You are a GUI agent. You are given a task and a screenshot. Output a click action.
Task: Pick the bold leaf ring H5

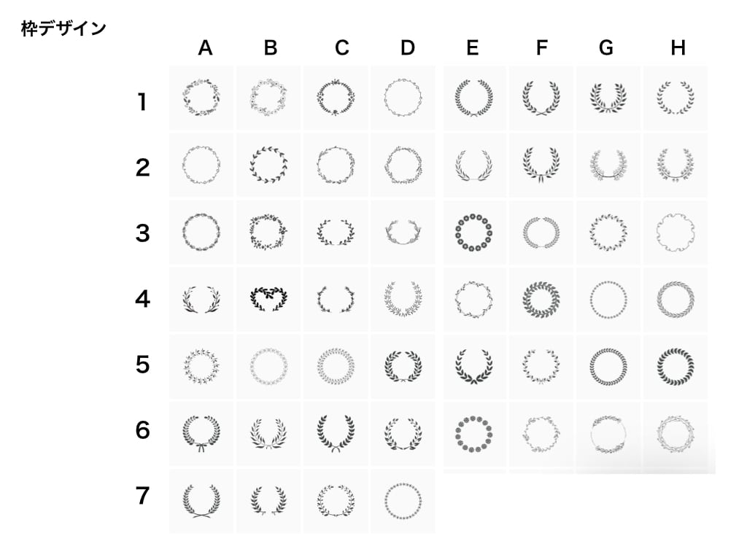point(675,367)
